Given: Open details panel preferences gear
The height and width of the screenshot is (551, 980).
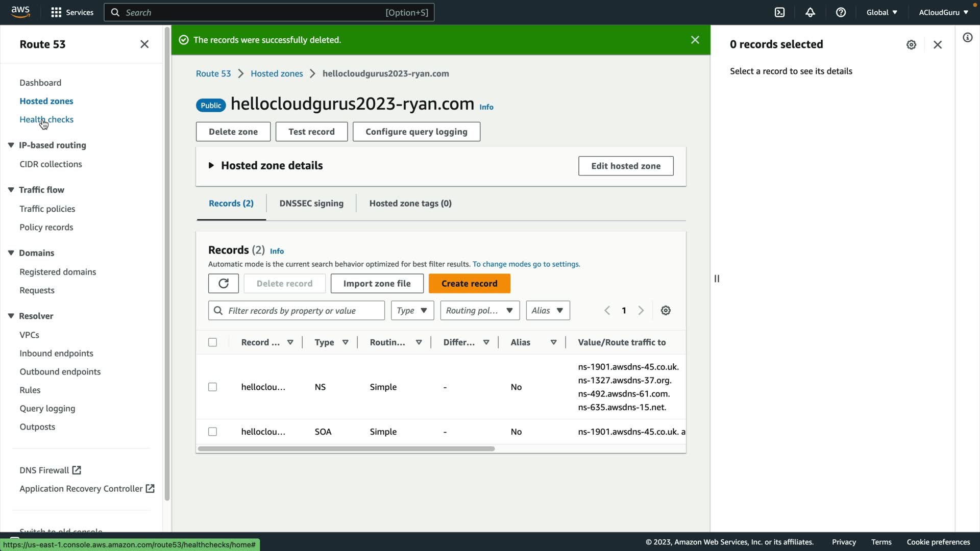Looking at the screenshot, I should [911, 45].
